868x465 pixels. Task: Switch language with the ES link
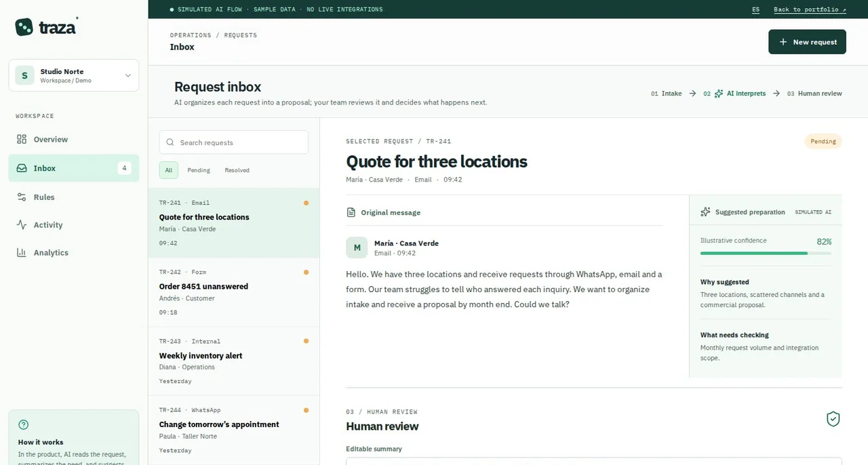pyautogui.click(x=756, y=9)
